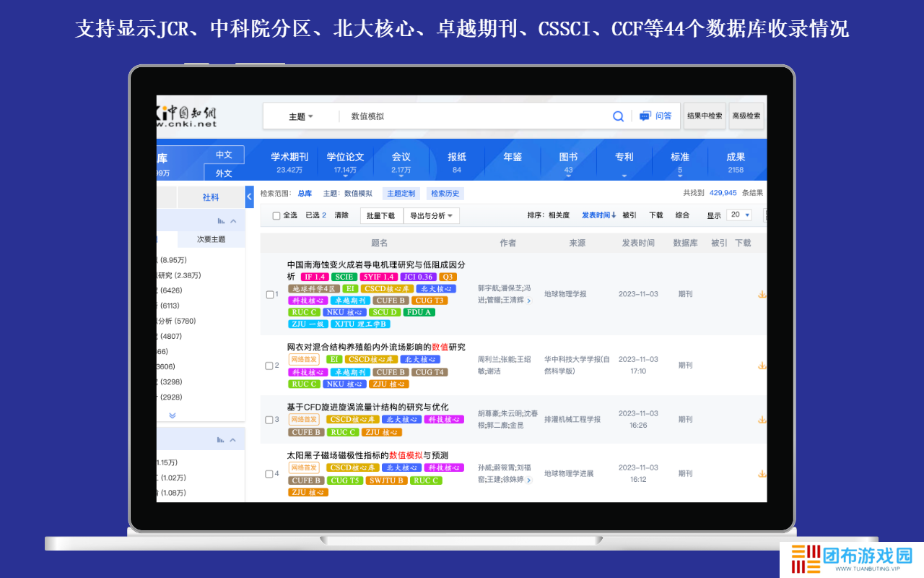The image size is (924, 578).
Task: Click the 5YIF 1.4 badge
Action: 379,277
